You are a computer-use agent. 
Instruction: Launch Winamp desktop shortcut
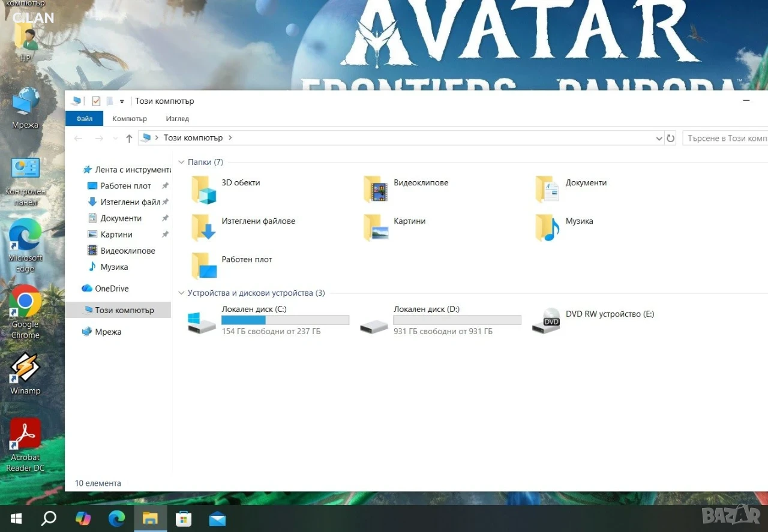[x=25, y=373]
